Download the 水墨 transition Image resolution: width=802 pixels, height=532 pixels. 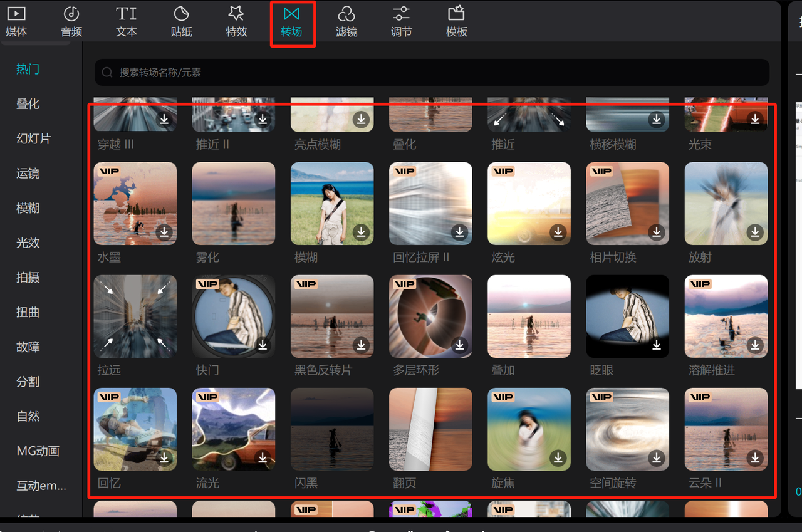pyautogui.click(x=164, y=232)
